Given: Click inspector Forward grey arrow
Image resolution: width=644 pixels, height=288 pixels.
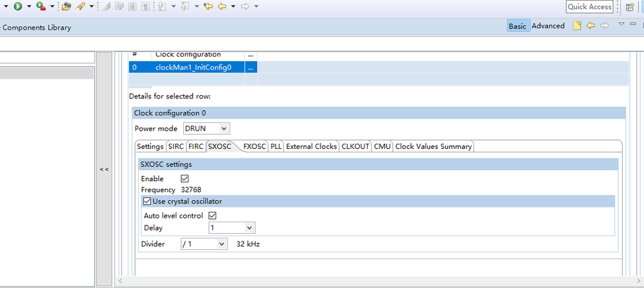Looking at the screenshot, I should click(x=604, y=25).
